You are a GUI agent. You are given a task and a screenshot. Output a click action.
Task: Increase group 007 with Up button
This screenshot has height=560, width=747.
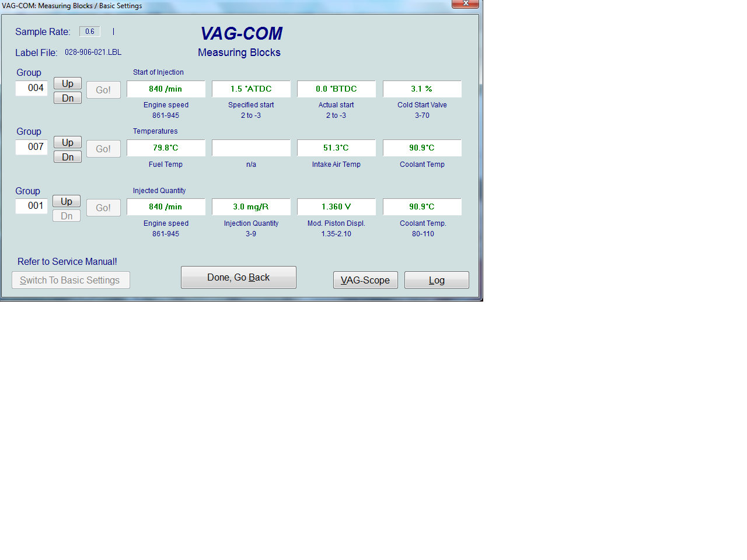click(x=68, y=142)
